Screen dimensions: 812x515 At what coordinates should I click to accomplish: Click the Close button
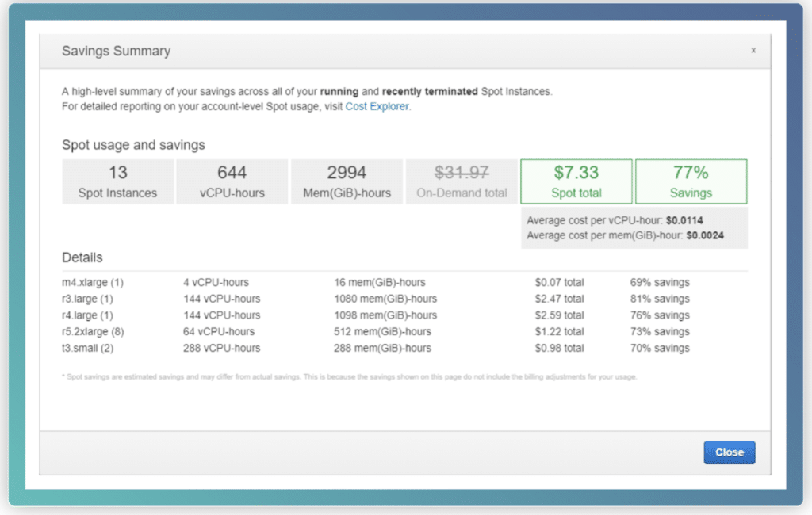729,452
